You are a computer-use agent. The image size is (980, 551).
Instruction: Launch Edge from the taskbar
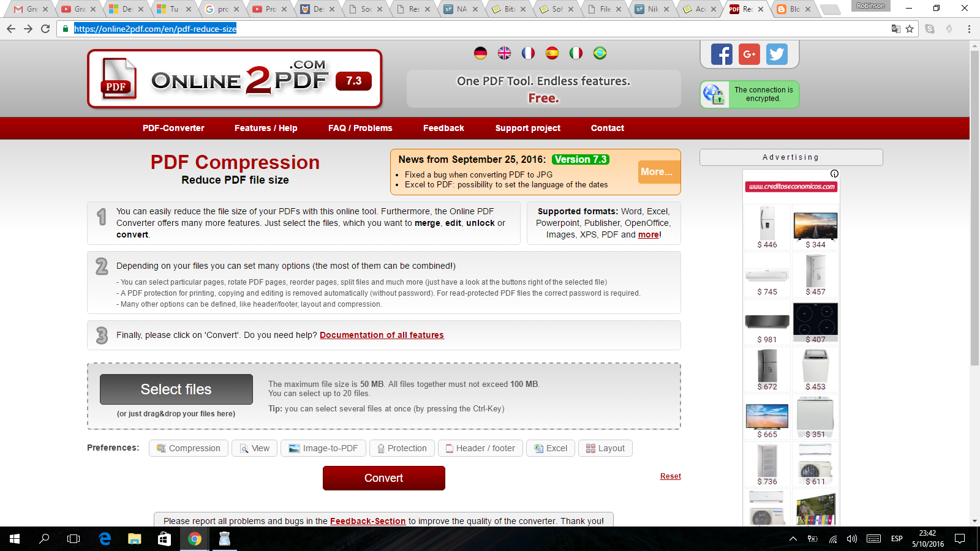[105, 539]
